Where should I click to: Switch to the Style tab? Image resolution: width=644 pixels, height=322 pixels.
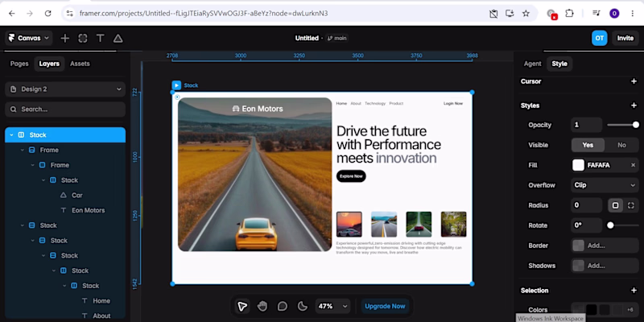coord(559,64)
